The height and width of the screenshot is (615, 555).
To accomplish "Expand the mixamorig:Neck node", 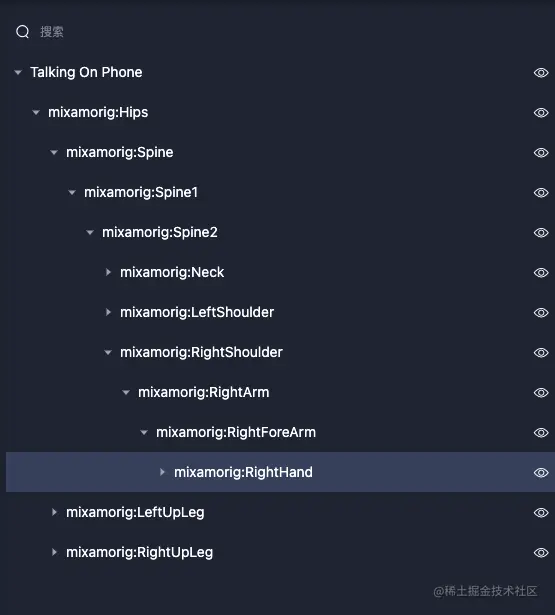I will tap(108, 272).
